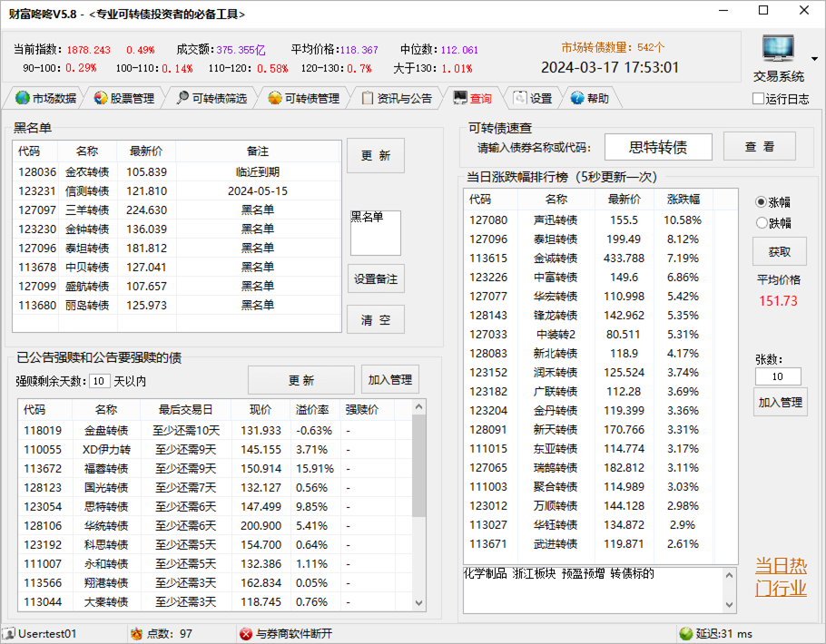Select 金盘转债 row in 强赎 list
826x644 pixels.
point(215,431)
